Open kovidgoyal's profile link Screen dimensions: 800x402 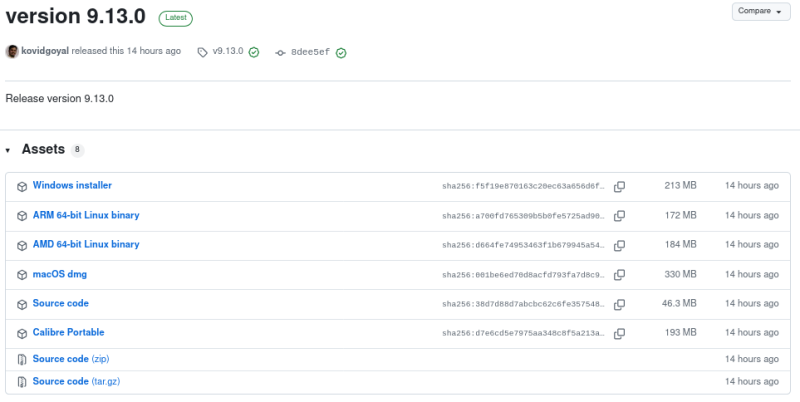45,51
